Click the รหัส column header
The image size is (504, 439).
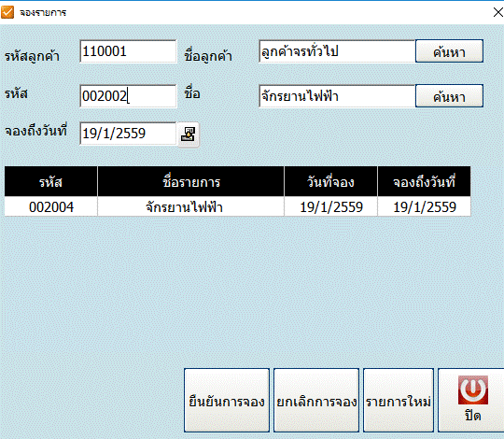click(x=50, y=182)
